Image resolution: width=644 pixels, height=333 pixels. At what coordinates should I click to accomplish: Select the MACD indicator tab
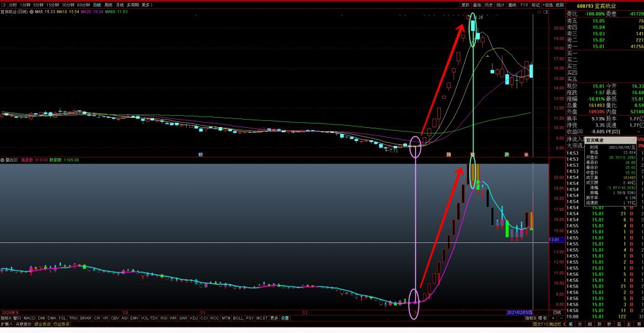click(29, 319)
